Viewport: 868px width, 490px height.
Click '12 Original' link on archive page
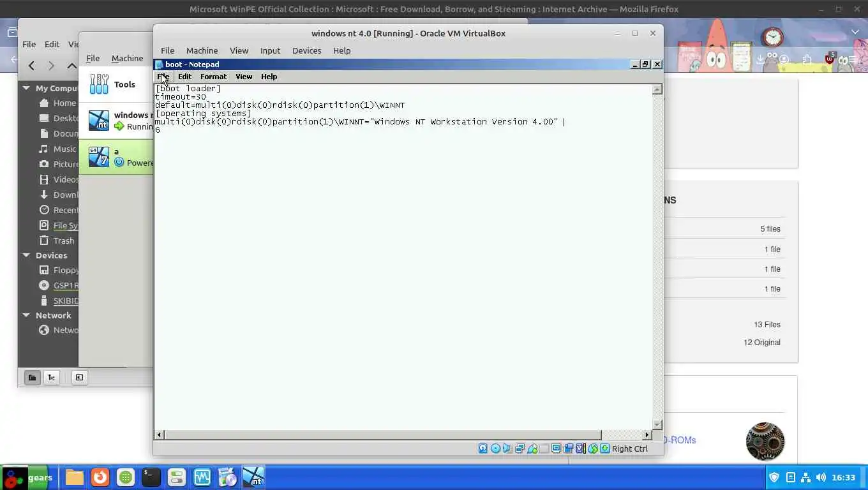762,342
